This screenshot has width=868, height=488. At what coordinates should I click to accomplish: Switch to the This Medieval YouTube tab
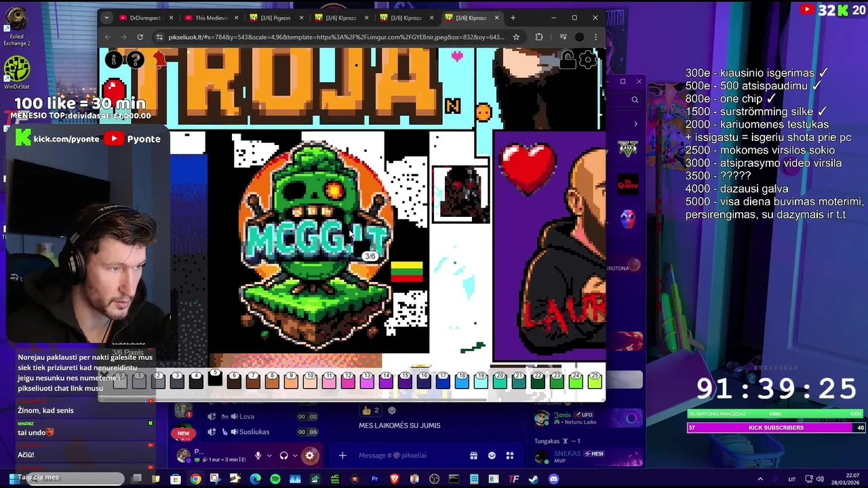coord(210,18)
